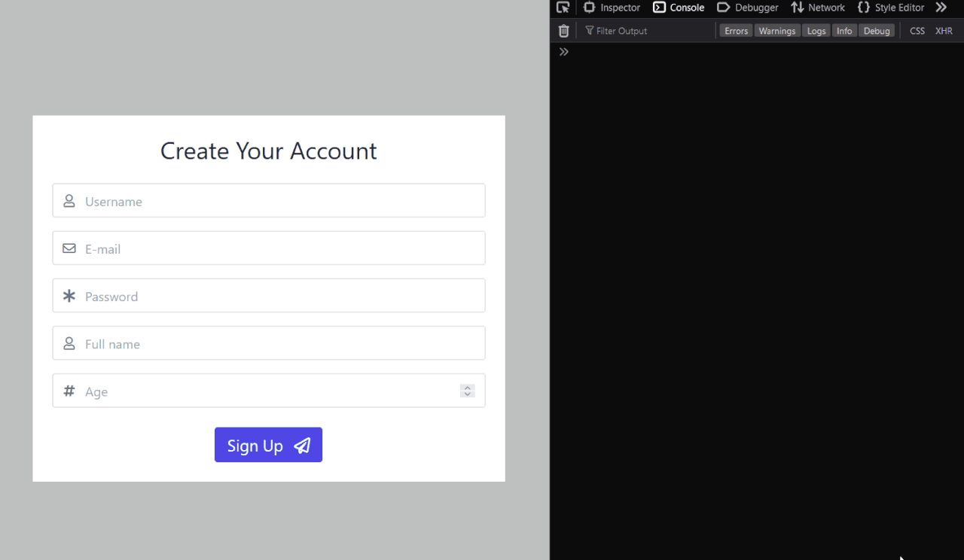
Task: Click the envelope icon in E-mail field
Action: click(69, 248)
